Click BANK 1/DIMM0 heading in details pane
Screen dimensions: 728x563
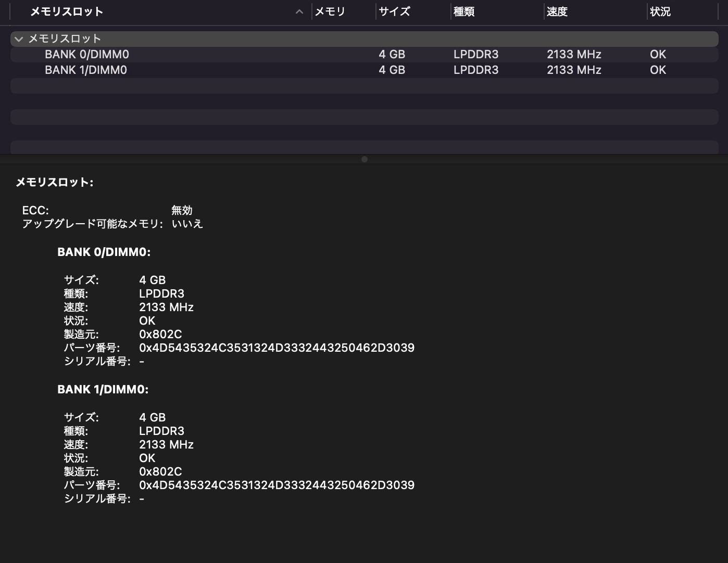(x=103, y=390)
